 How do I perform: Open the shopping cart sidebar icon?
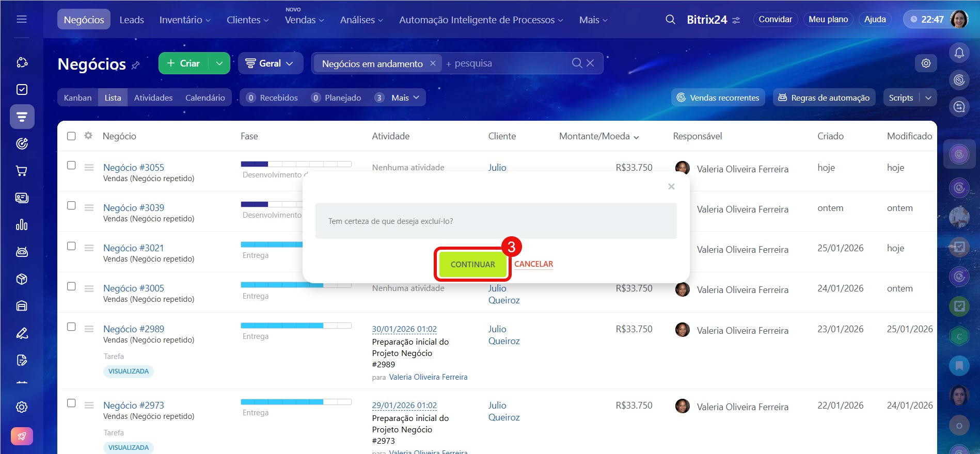22,171
